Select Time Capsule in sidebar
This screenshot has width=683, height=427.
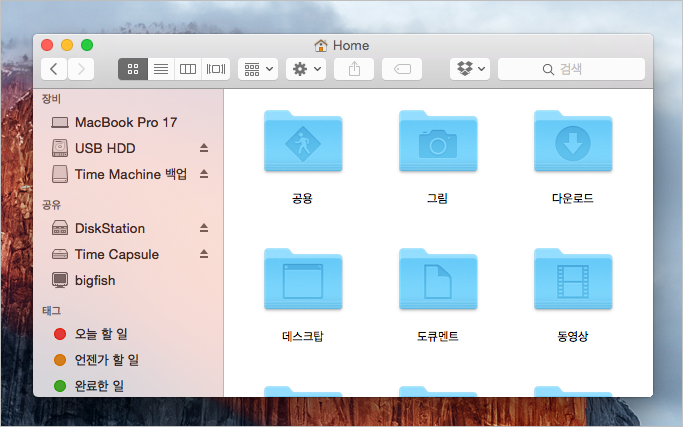128,254
